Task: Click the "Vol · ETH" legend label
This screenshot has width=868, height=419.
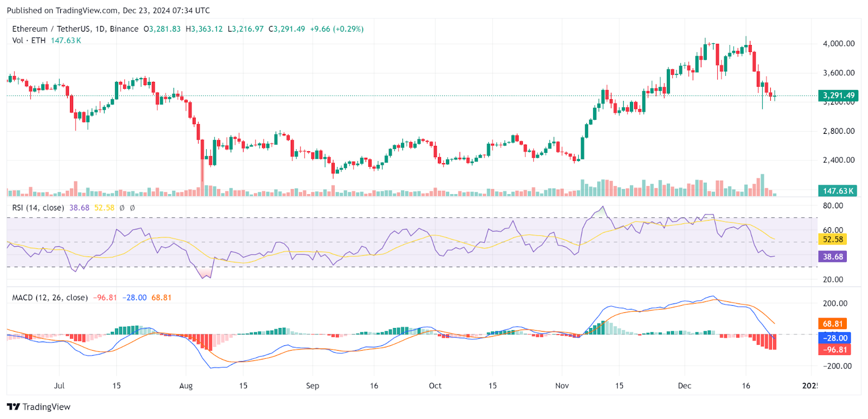Action: click(29, 41)
